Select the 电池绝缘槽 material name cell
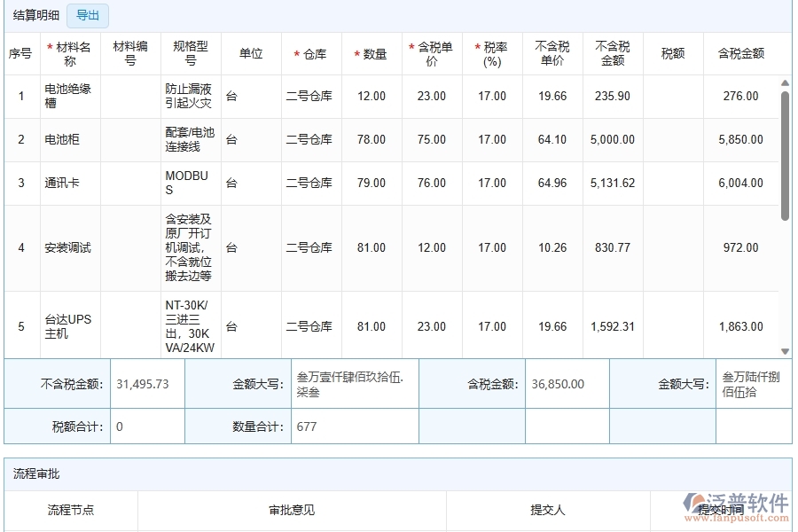The height and width of the screenshot is (532, 798). 69,96
